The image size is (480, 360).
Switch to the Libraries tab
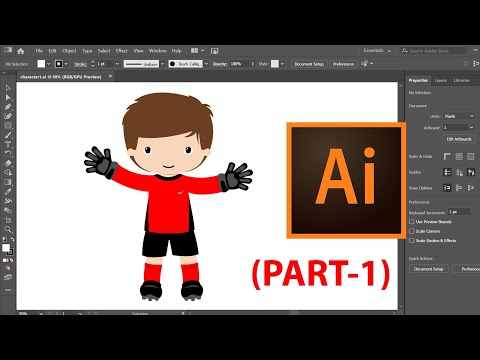[461, 81]
